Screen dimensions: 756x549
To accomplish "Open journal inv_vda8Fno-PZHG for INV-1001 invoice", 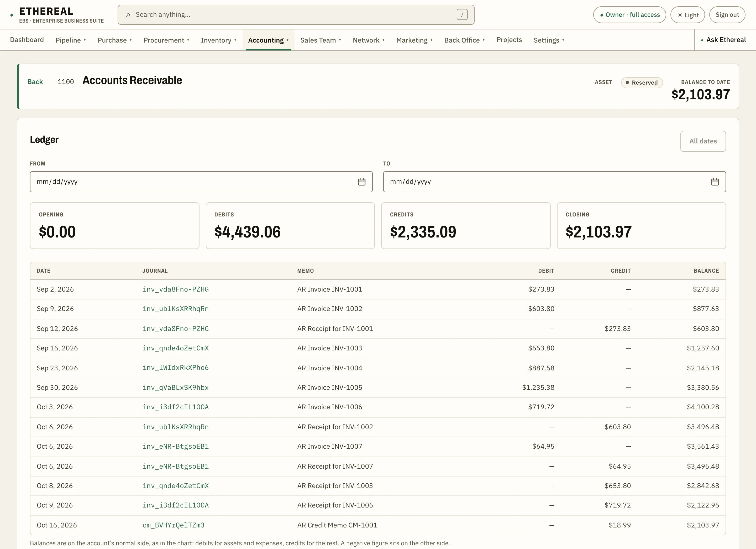I will click(176, 289).
